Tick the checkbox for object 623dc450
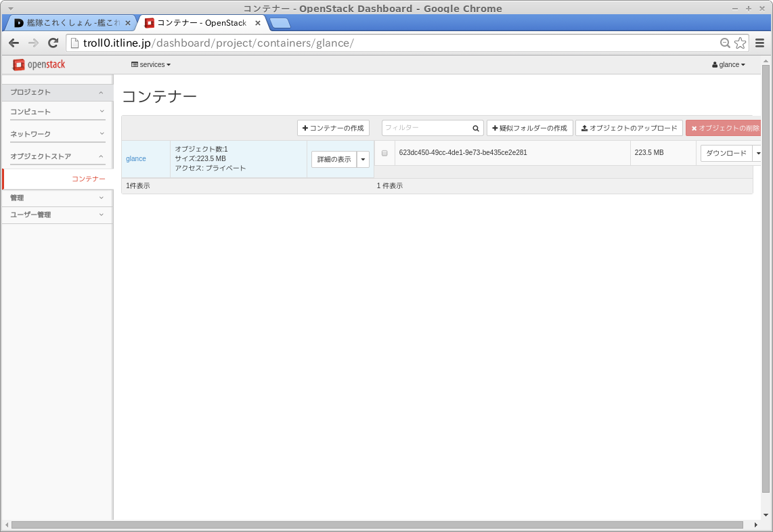This screenshot has width=773, height=532. [384, 153]
